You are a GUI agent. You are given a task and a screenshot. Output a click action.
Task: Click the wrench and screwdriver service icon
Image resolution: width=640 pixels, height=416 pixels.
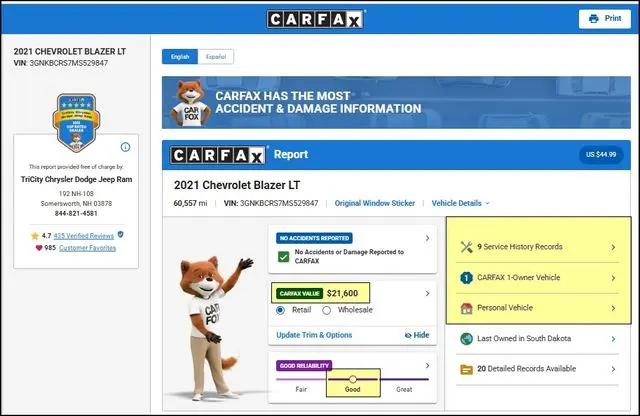point(467,247)
